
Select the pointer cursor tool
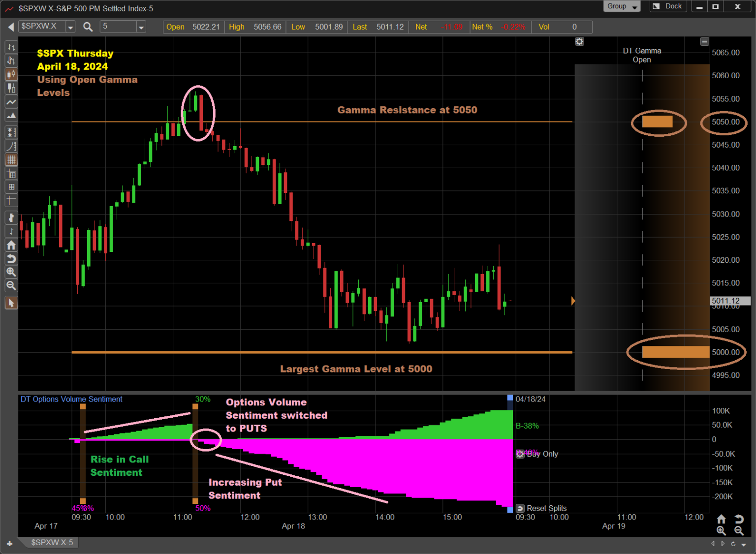point(11,303)
